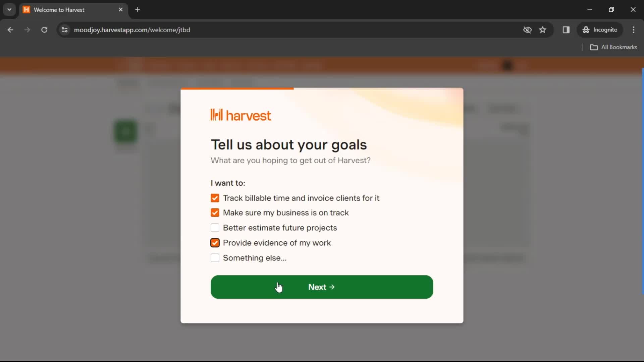The image size is (644, 362).
Task: Expand browser menu with three-dot icon
Action: coord(633,29)
